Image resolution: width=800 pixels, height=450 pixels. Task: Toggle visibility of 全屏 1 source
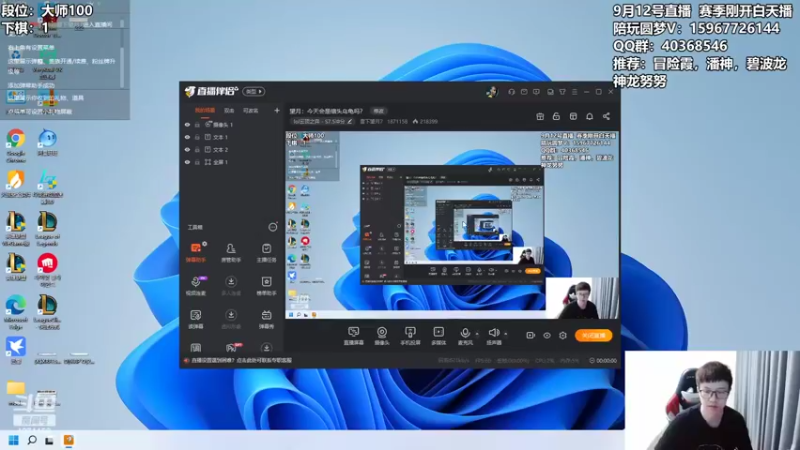[187, 162]
